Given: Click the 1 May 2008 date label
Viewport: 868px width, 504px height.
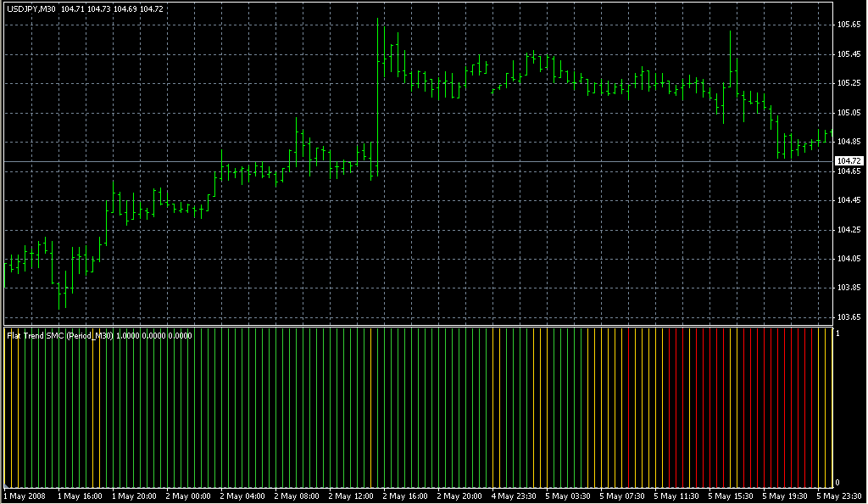Looking at the screenshot, I should click(24, 495).
